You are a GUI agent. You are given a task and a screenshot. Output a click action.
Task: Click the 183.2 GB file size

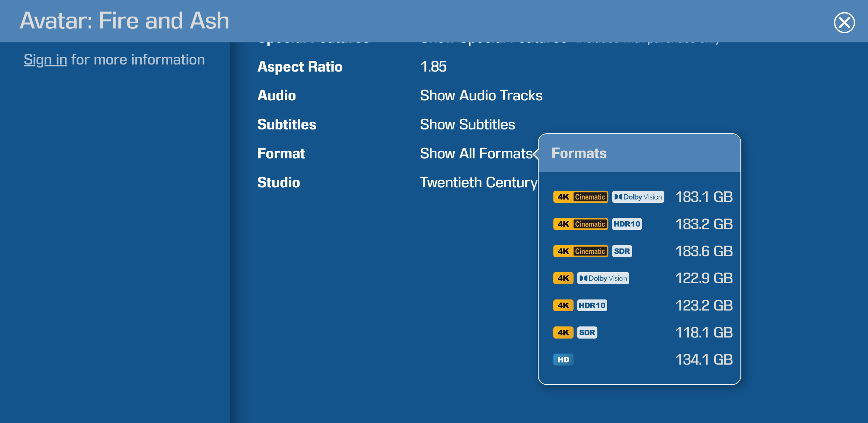click(x=704, y=224)
